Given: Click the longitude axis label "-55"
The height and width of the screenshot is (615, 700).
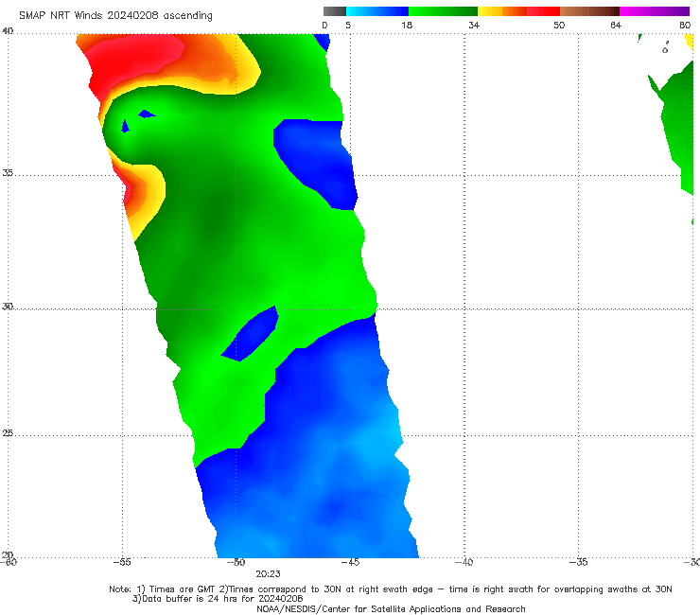Looking at the screenshot, I should tap(122, 562).
